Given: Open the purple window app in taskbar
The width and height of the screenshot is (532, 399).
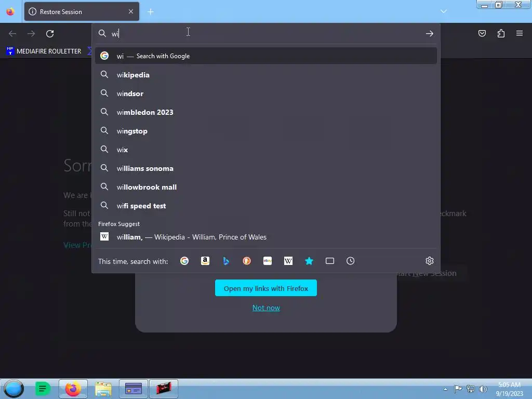Looking at the screenshot, I should point(134,389).
